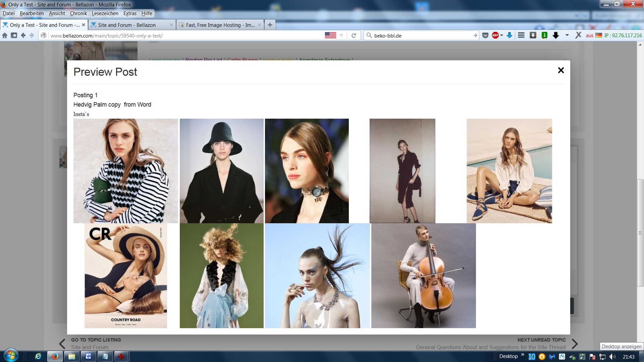Open the Firefox hamburger menu
Screen dimensions: 644x362
coord(521,36)
